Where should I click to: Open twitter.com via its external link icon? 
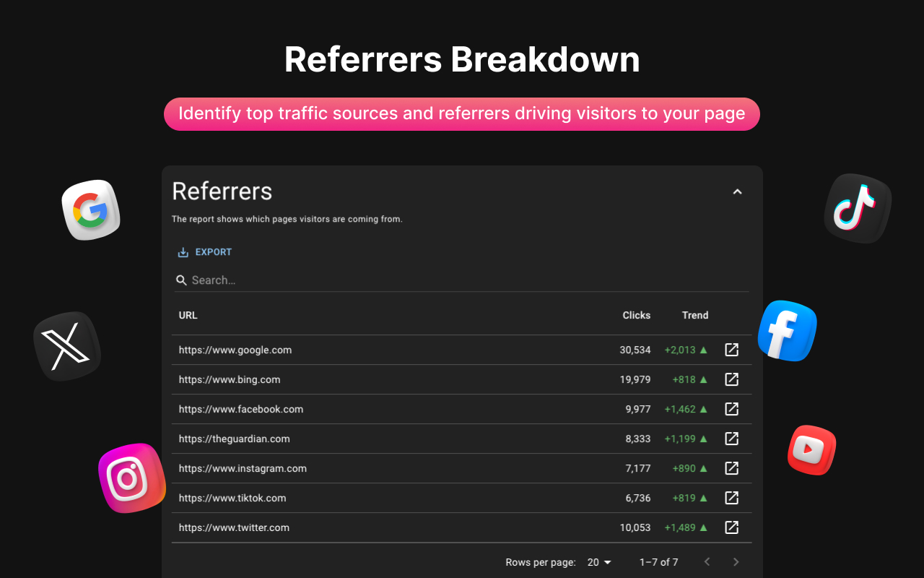pos(731,527)
